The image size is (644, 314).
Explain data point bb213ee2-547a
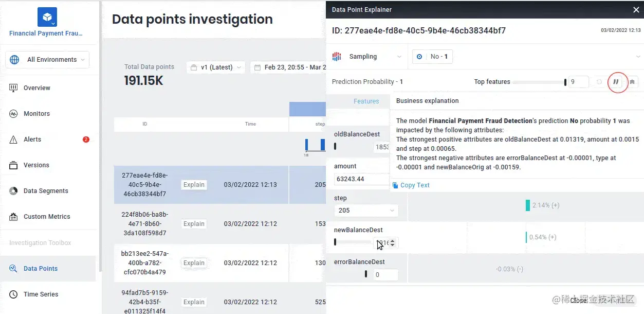(194, 263)
